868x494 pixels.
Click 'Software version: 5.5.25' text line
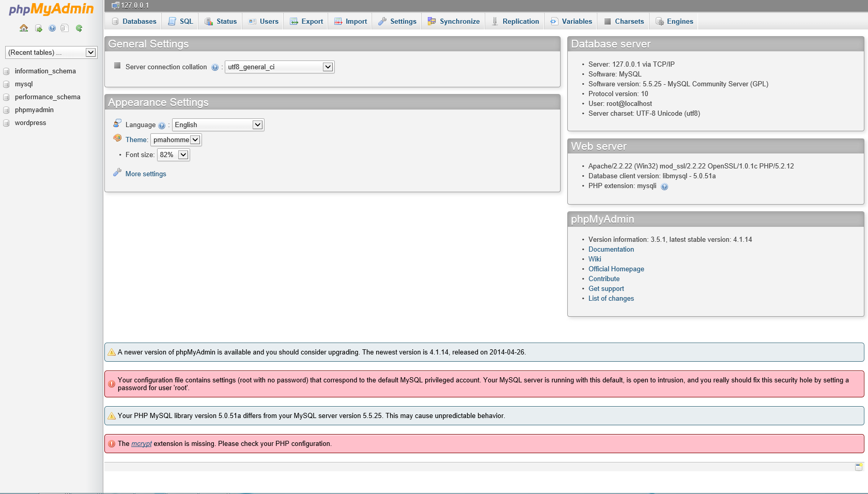[678, 84]
